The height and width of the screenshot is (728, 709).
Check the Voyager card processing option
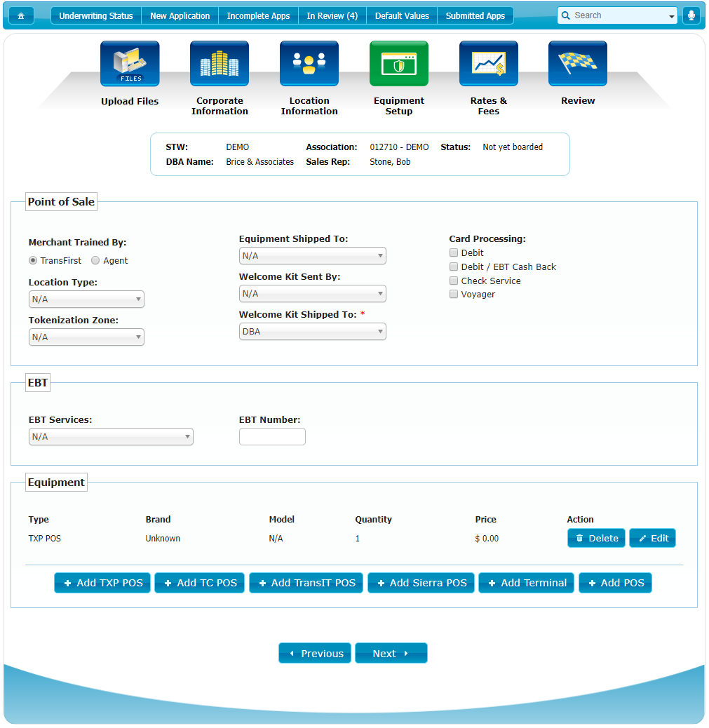click(454, 294)
